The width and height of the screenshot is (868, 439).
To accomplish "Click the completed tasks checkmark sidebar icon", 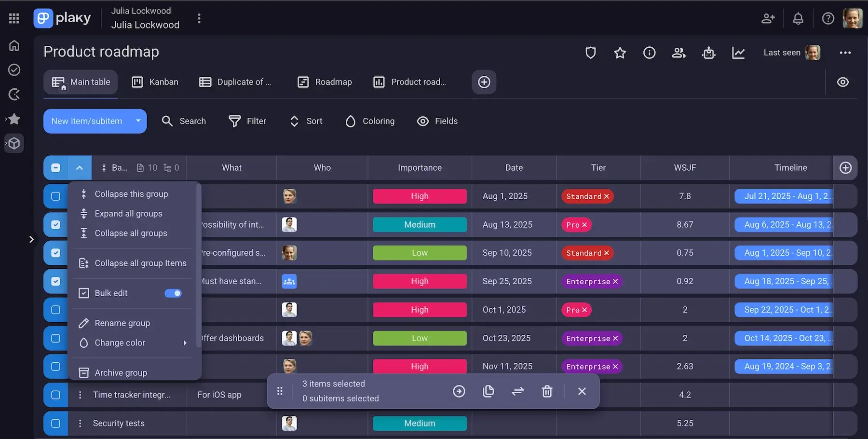I will [14, 70].
